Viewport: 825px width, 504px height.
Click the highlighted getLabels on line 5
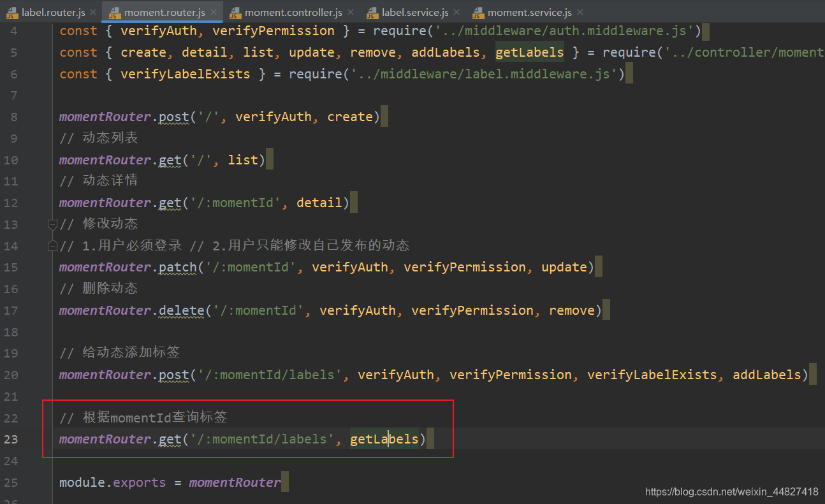[x=530, y=52]
